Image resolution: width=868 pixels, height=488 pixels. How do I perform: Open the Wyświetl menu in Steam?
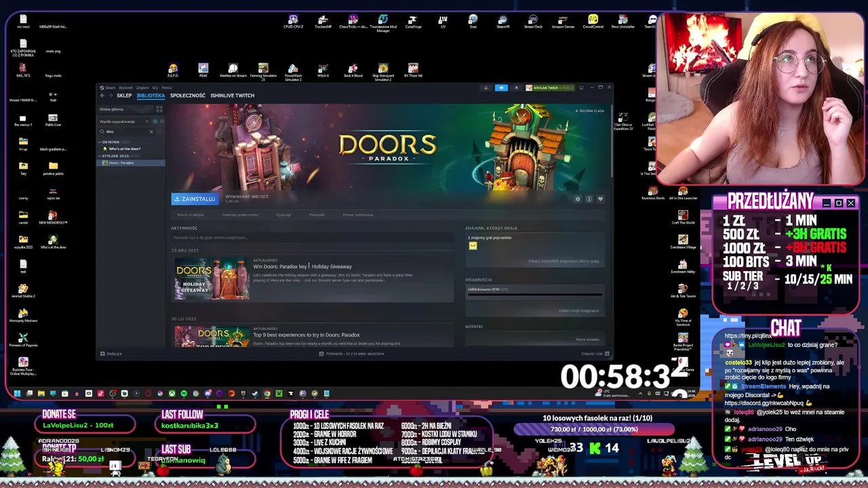click(125, 87)
